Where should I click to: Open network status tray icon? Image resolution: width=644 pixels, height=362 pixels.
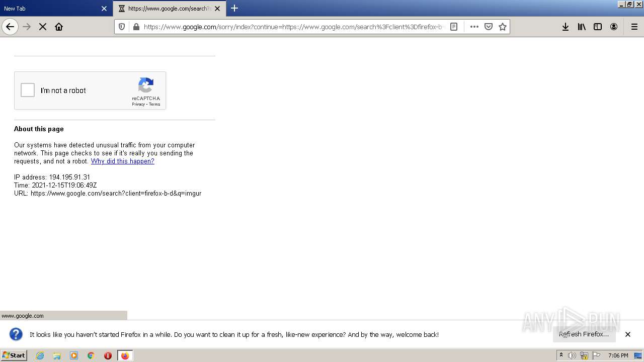(584, 355)
